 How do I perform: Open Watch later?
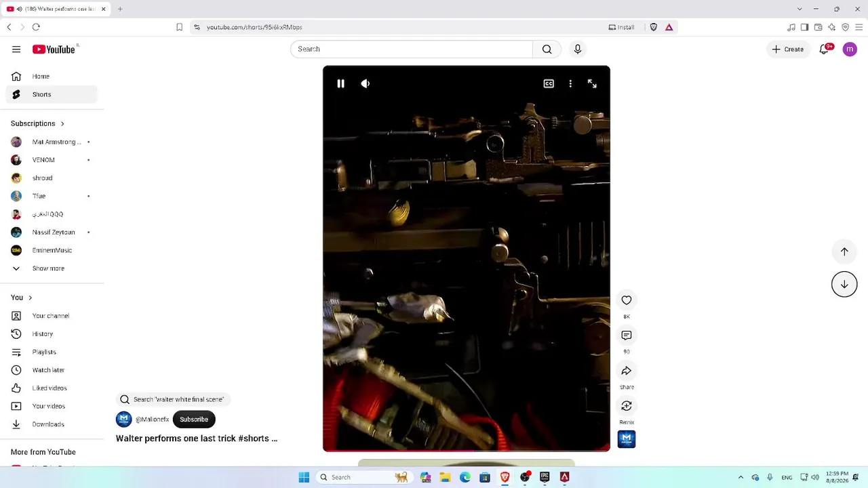(52, 370)
